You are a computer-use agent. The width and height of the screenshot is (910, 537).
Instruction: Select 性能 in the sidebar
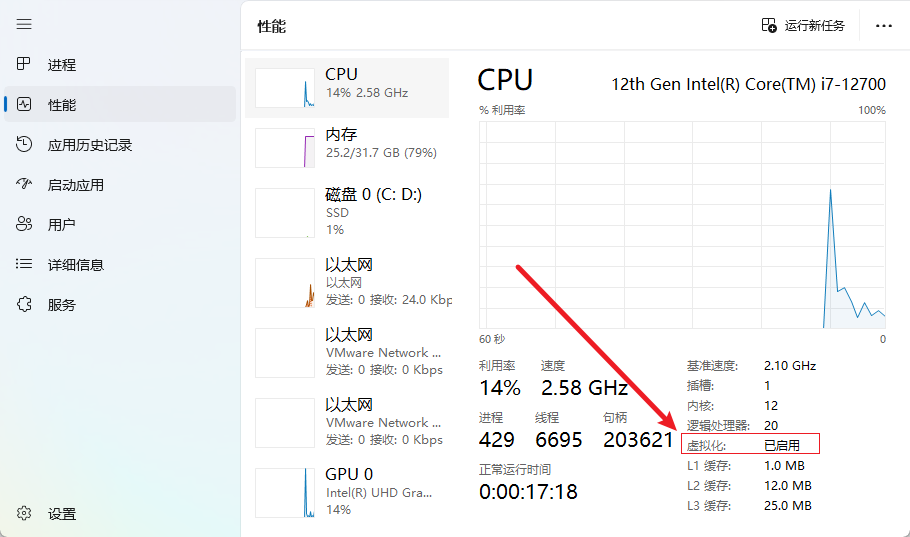point(120,104)
